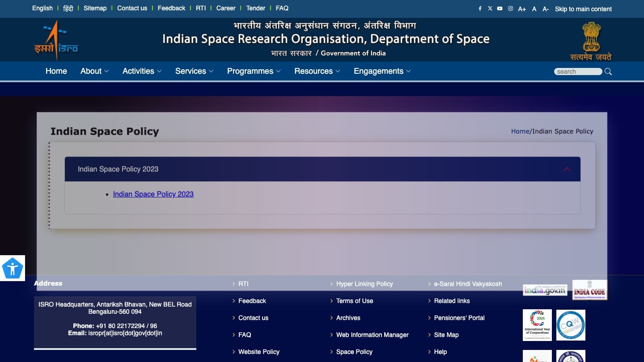644x362 pixels.
Task: Open the ISRO Facebook page icon
Action: [x=480, y=8]
